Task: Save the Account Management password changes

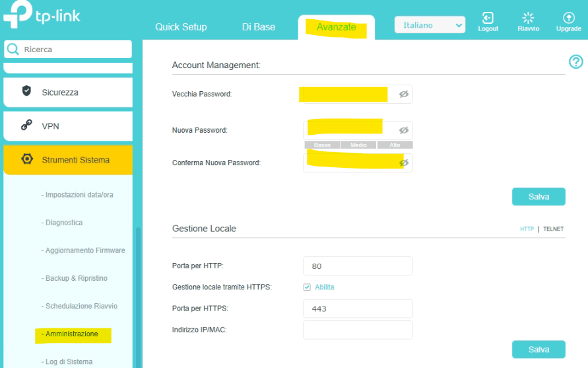Action: tap(539, 197)
